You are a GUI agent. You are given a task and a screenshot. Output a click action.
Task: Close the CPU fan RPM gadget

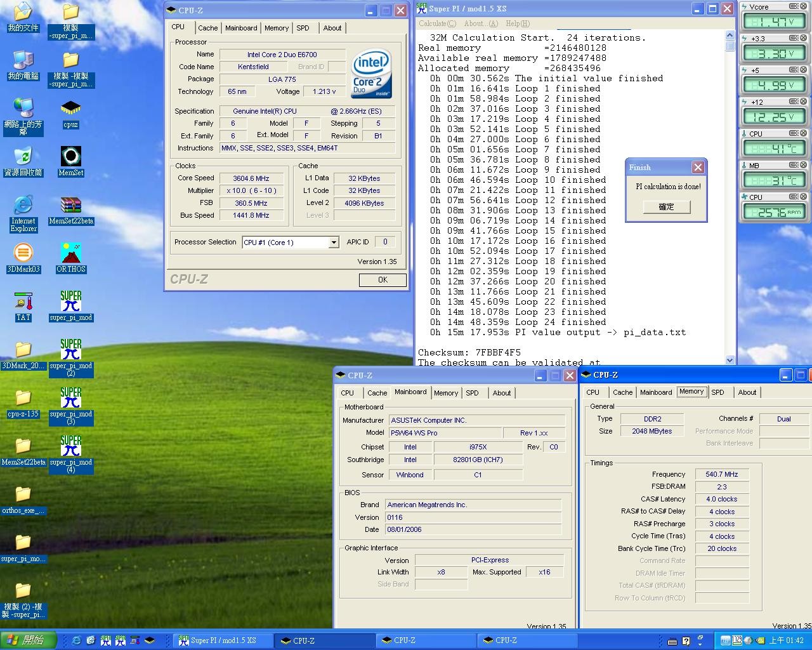click(802, 197)
